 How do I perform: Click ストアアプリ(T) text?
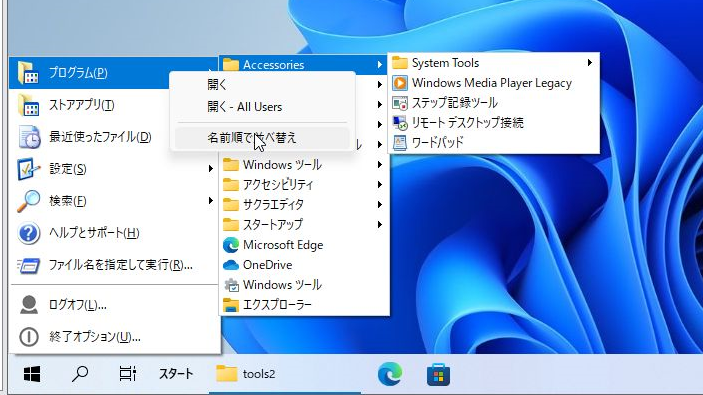pyautogui.click(x=82, y=105)
